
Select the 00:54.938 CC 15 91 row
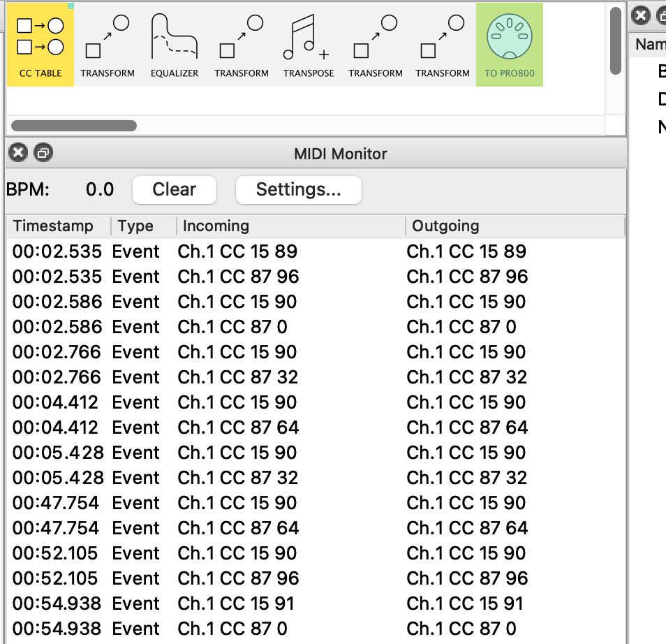[x=237, y=603]
